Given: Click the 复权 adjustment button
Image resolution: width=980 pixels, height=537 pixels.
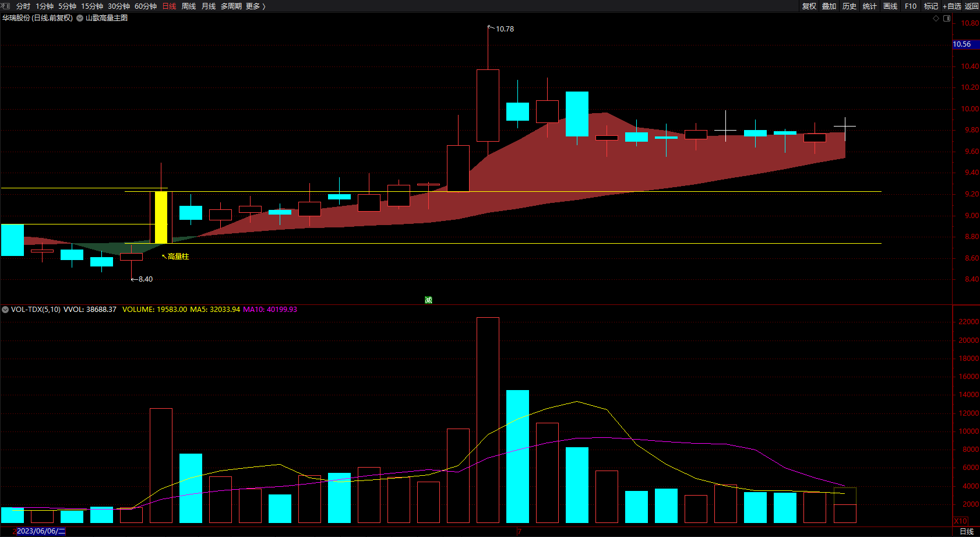Looking at the screenshot, I should tap(809, 6).
